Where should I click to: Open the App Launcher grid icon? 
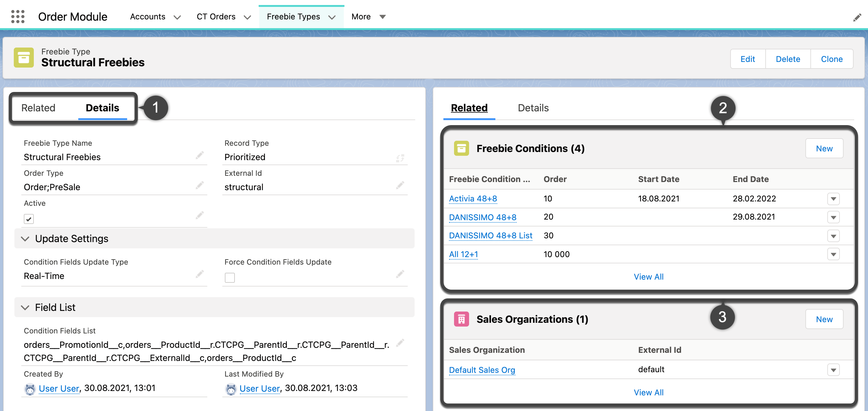18,16
